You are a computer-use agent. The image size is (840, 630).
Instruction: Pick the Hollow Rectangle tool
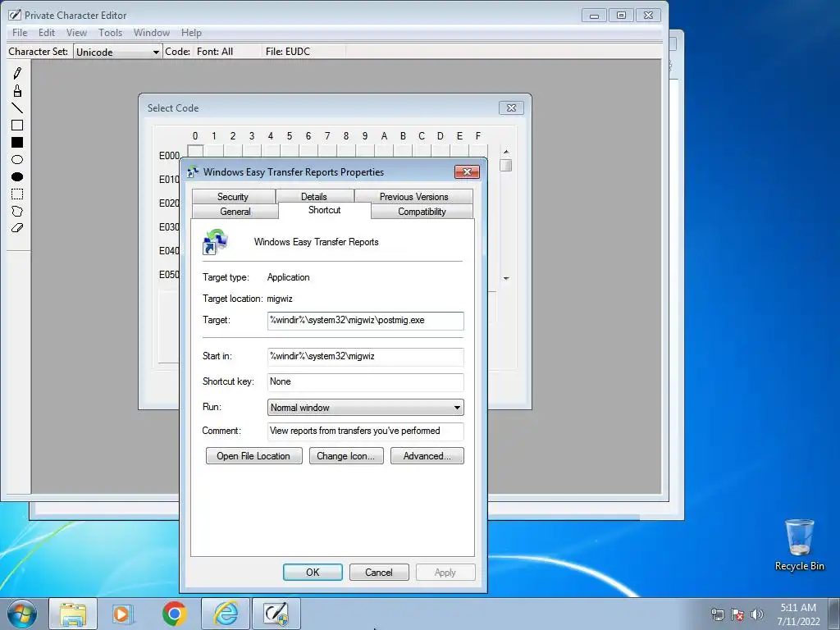[x=17, y=125]
